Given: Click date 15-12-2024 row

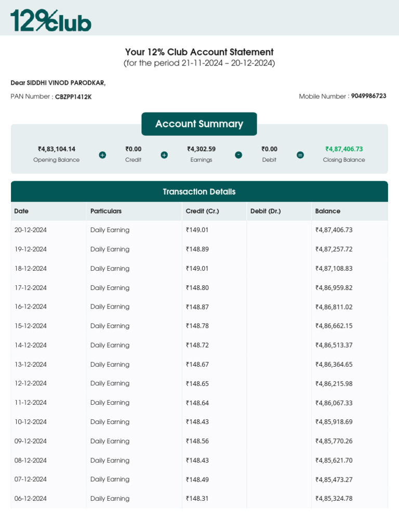Looking at the screenshot, I should point(31,326).
